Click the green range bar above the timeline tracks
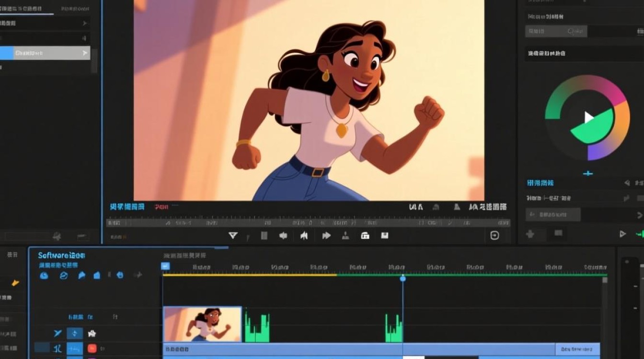 471,275
